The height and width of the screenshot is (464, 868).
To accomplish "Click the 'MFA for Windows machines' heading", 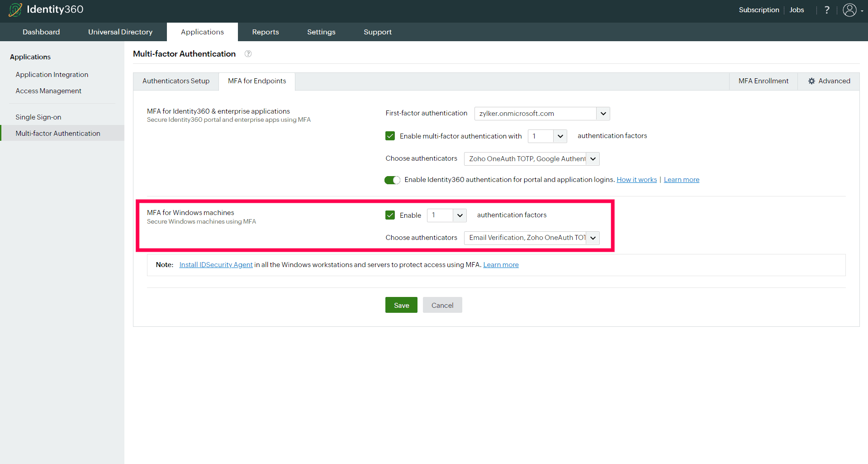I will pos(190,213).
